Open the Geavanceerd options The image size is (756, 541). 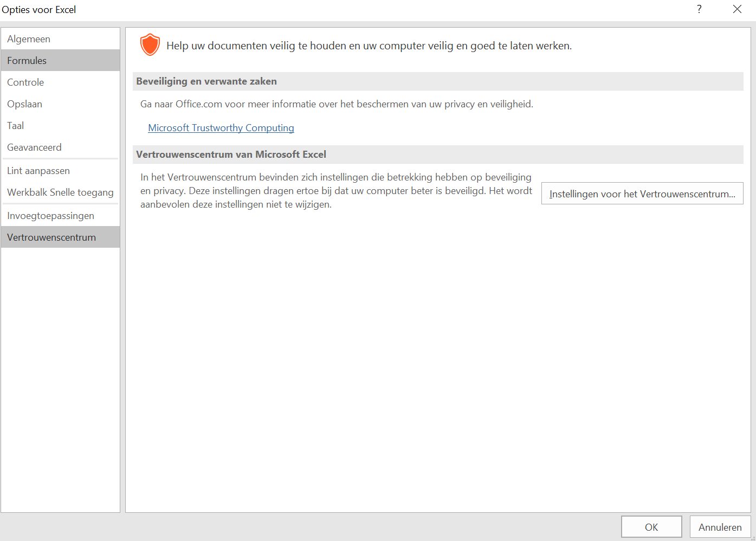tap(60, 147)
